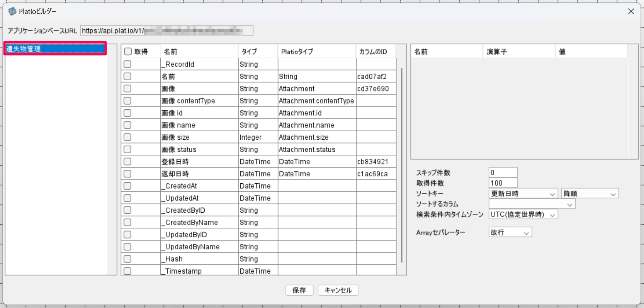Click the スキップ件数 input field
This screenshot has width=644, height=308.
point(503,173)
